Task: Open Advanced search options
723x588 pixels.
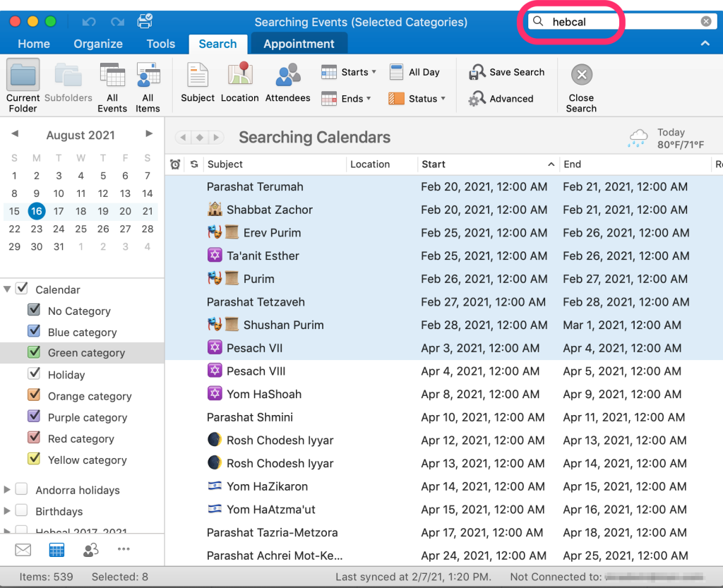Action: pyautogui.click(x=501, y=98)
